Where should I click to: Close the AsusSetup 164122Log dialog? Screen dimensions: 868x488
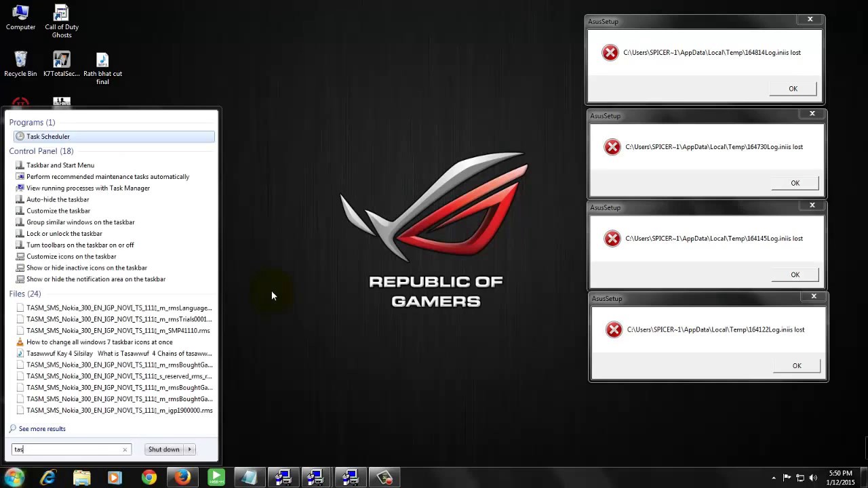tap(814, 296)
